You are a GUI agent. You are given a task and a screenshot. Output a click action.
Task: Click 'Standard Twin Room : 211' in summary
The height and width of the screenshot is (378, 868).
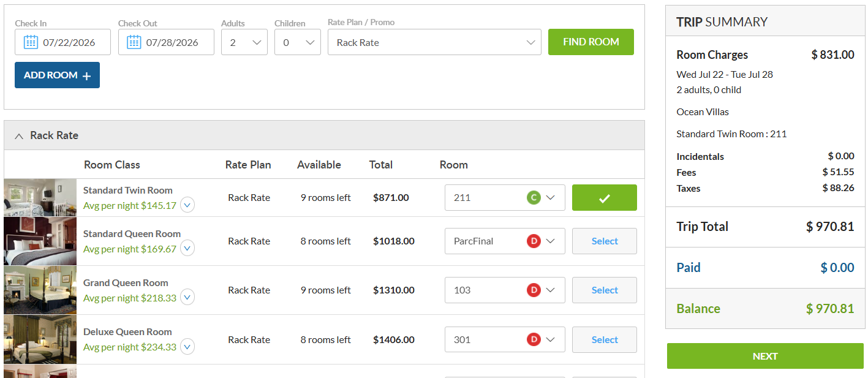731,134
